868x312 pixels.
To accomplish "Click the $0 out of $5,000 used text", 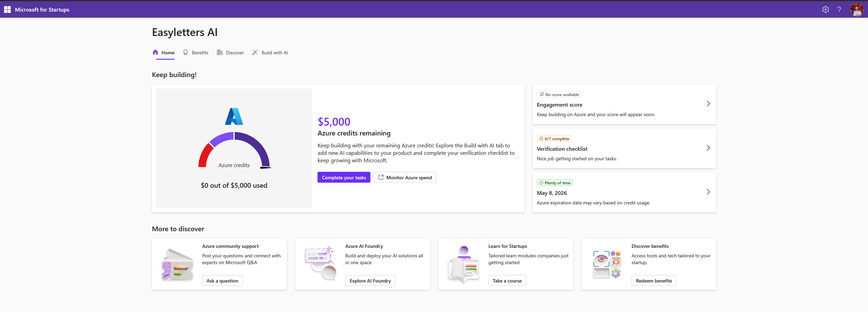I will point(234,185).
